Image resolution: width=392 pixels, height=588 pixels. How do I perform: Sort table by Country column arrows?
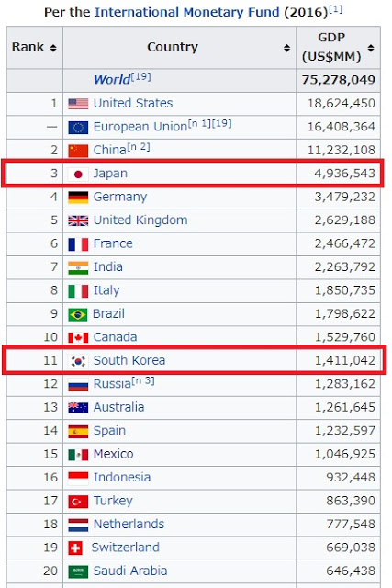point(286,48)
